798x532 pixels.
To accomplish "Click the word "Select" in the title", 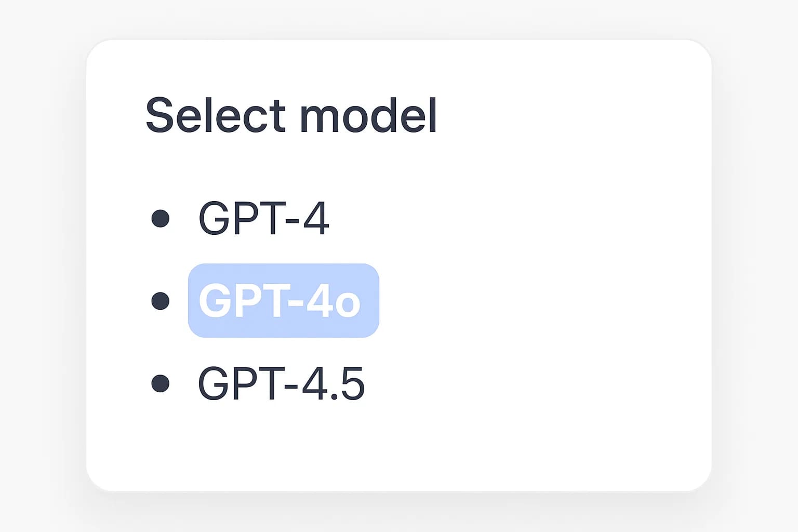I will coord(215,115).
